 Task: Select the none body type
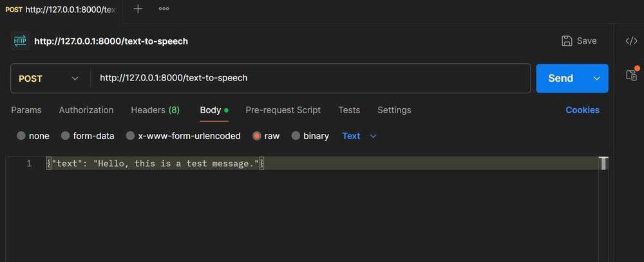coord(21,136)
